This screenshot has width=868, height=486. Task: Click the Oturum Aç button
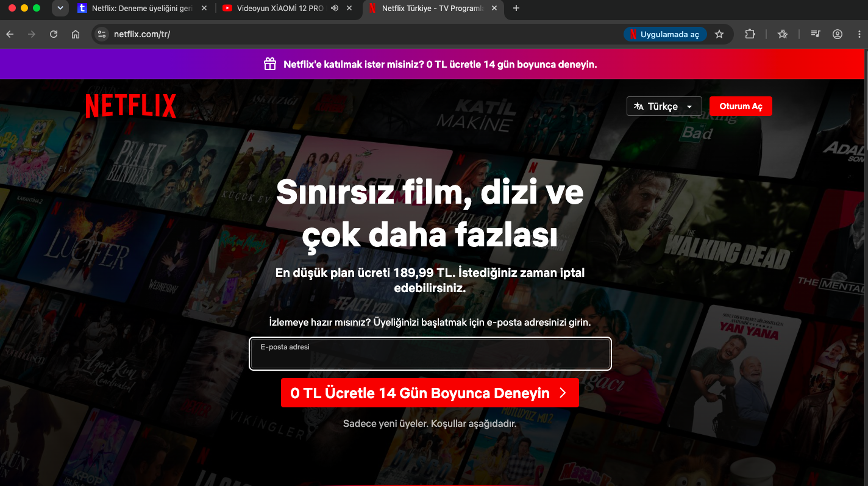[x=741, y=106]
